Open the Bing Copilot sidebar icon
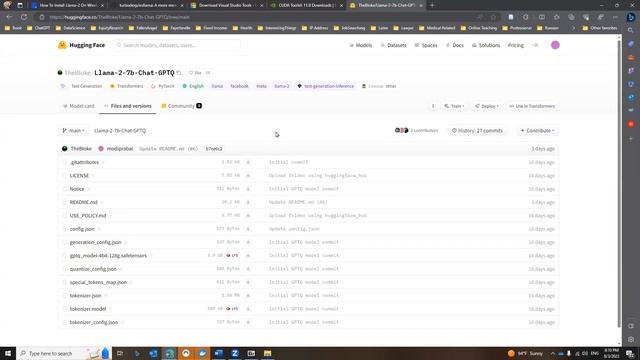 631,17
